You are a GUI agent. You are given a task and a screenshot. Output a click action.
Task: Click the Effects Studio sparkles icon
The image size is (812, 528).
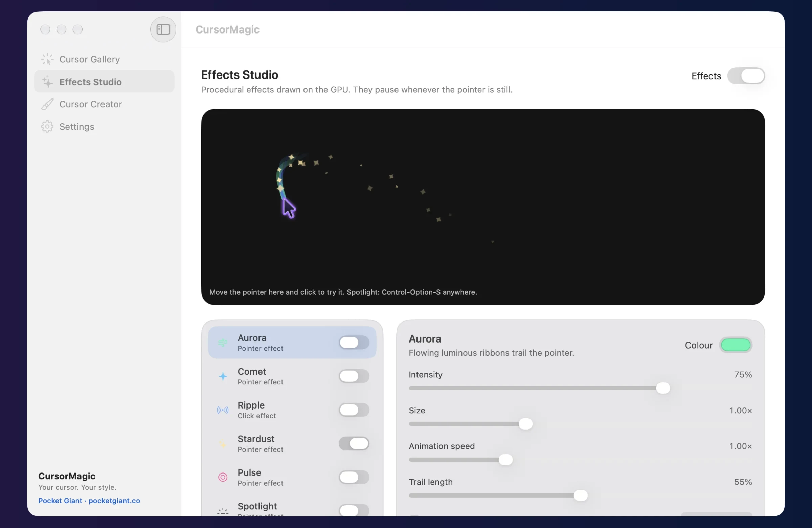pos(47,82)
